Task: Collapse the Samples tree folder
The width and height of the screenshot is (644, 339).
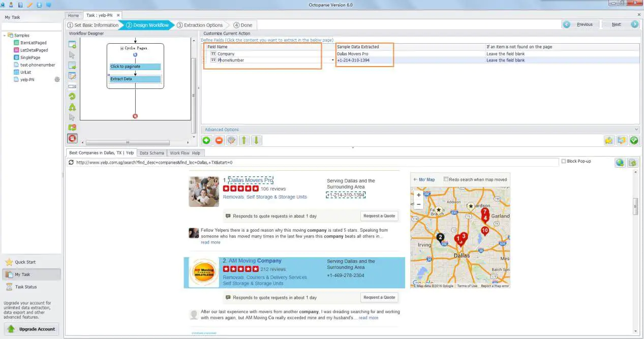Action: (x=5, y=36)
